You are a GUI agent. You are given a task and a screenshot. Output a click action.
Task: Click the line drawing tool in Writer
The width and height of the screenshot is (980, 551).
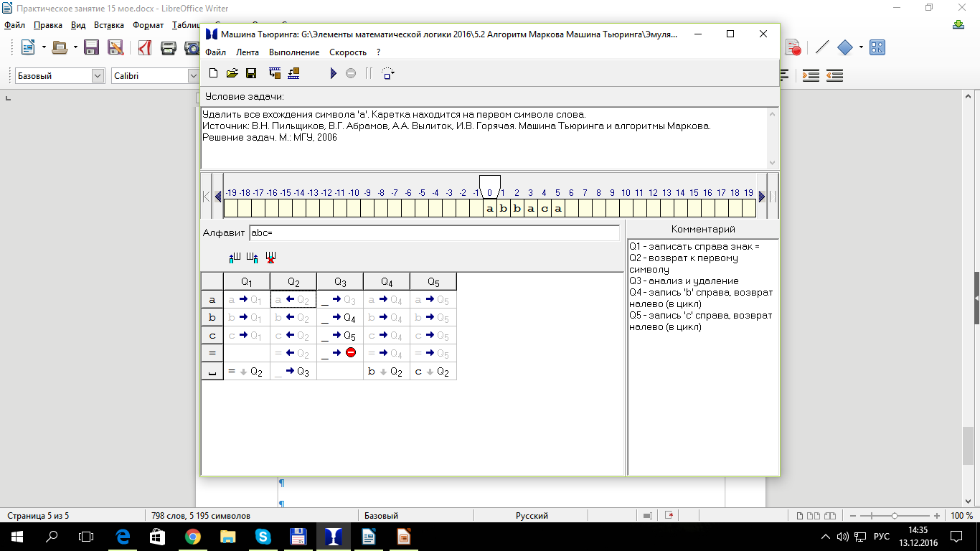[x=822, y=47]
